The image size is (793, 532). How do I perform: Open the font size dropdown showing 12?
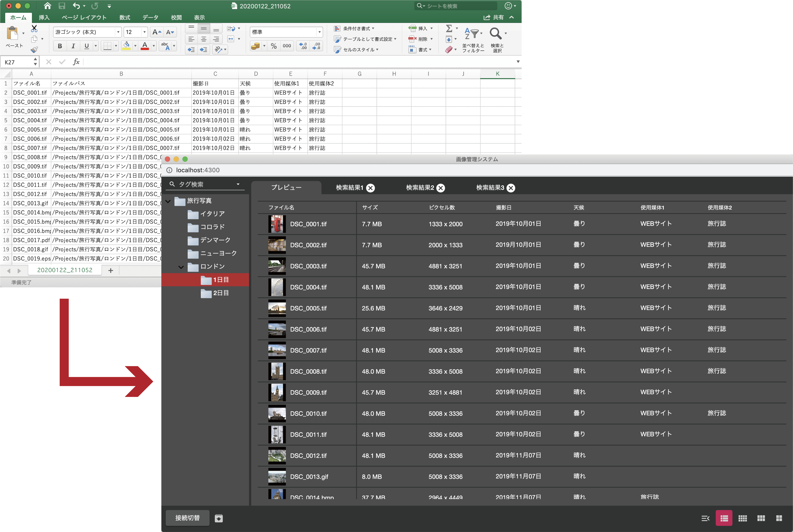[144, 32]
